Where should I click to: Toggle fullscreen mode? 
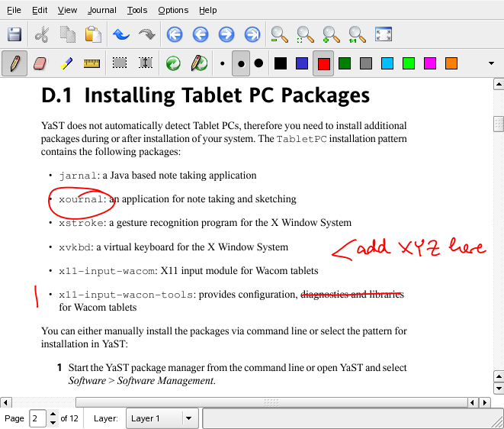click(x=384, y=34)
